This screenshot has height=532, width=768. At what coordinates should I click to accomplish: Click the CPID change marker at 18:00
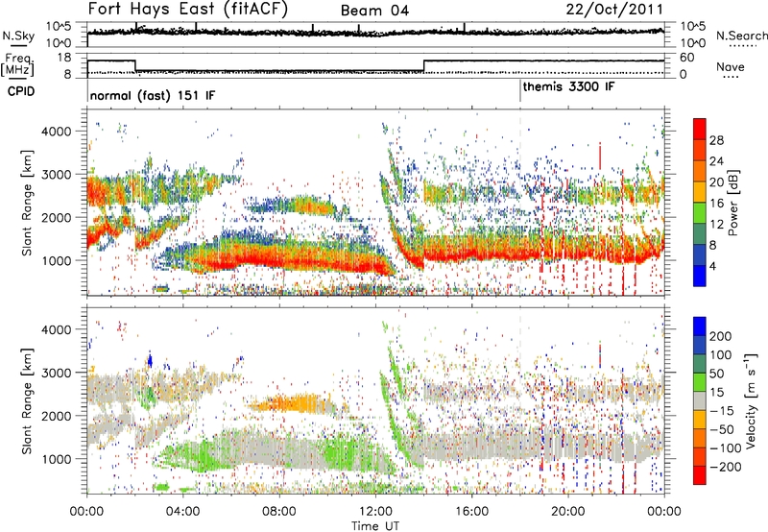coord(520,91)
